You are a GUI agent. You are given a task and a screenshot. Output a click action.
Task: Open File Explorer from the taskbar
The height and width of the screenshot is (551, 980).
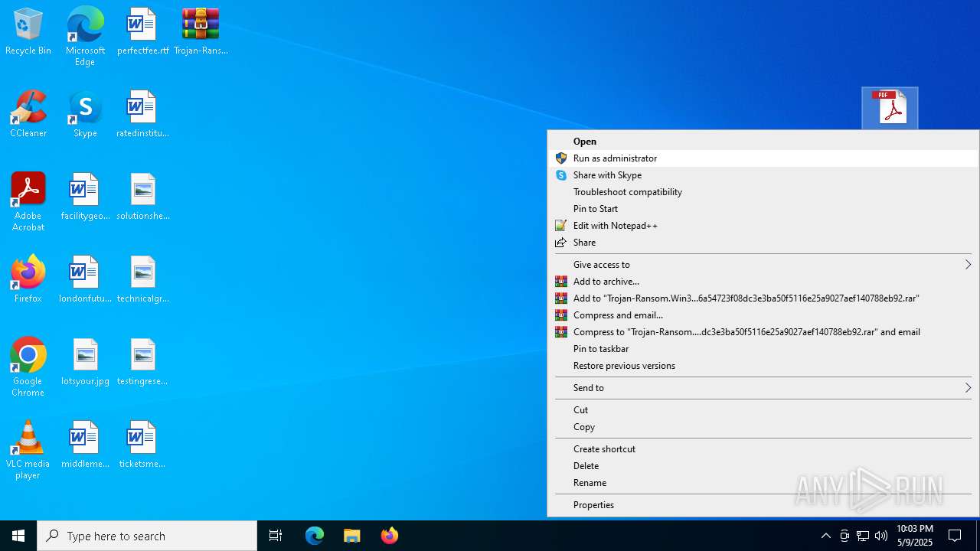[x=352, y=536]
